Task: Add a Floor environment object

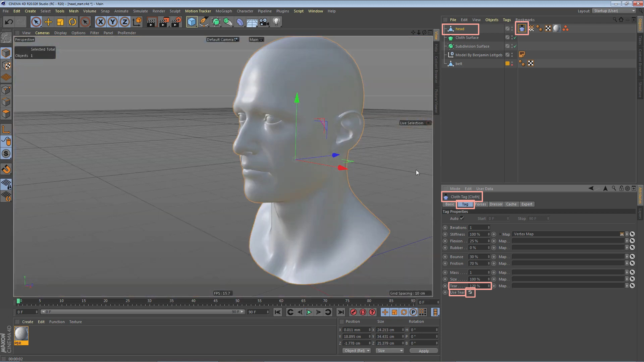Action: (252, 22)
